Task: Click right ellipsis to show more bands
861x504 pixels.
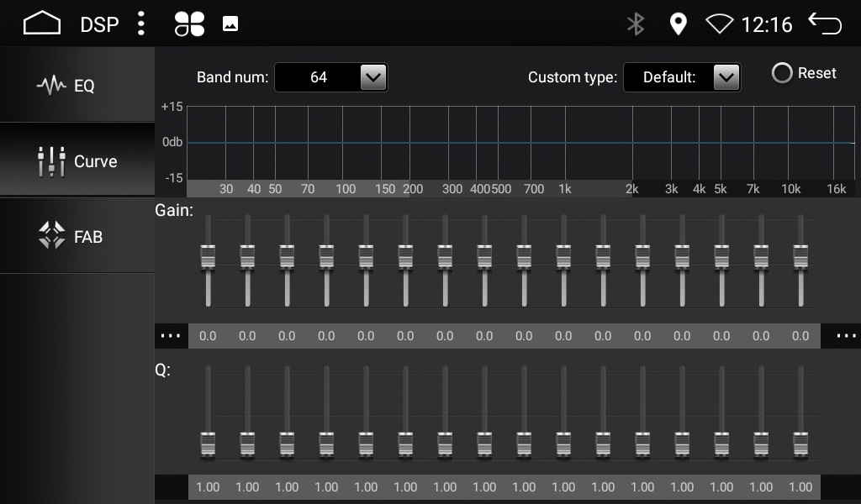Action: coord(846,336)
